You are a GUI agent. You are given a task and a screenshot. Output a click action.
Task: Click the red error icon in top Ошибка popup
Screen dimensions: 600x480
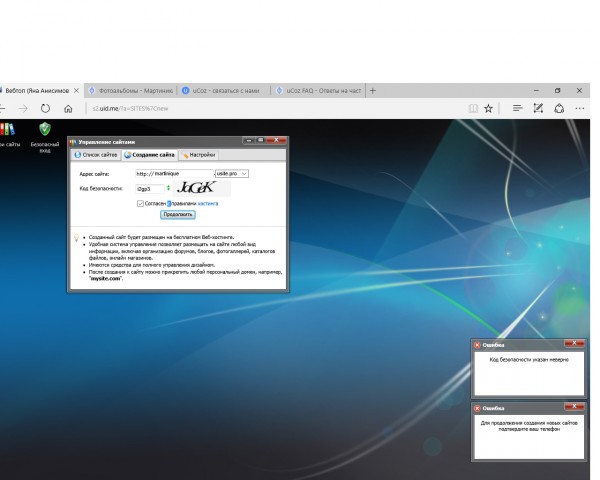(x=477, y=345)
